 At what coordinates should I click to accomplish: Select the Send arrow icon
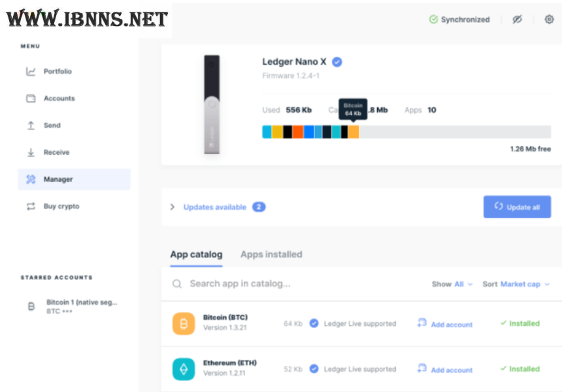31,125
